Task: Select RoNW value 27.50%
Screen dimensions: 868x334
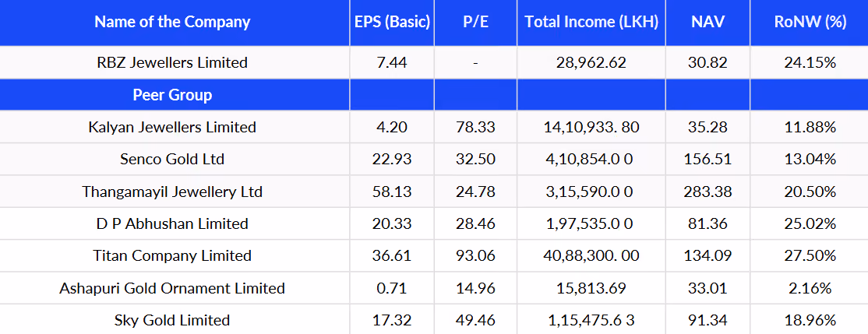Action: 810,256
